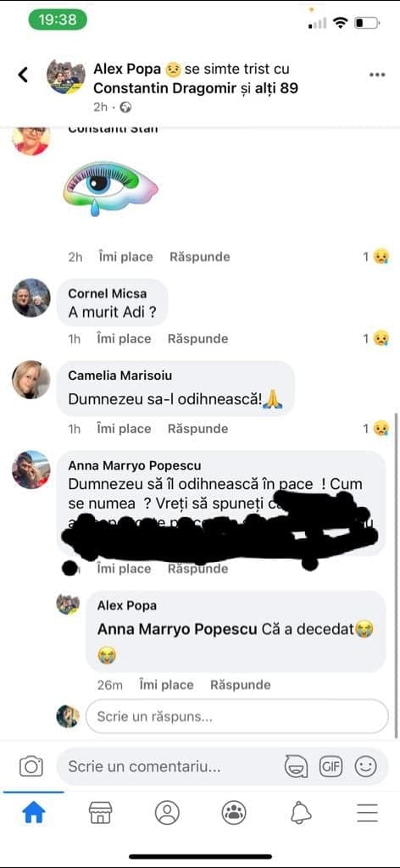Open sticker avatar icon in comment box
This screenshot has width=400, height=868.
[x=296, y=766]
